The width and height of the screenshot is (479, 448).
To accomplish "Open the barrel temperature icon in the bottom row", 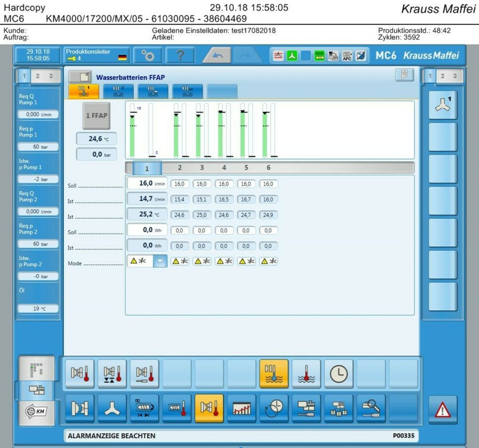I will coord(176,408).
